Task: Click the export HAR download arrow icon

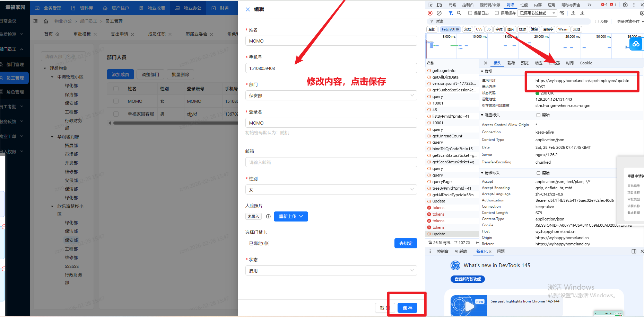Action: tap(582, 13)
